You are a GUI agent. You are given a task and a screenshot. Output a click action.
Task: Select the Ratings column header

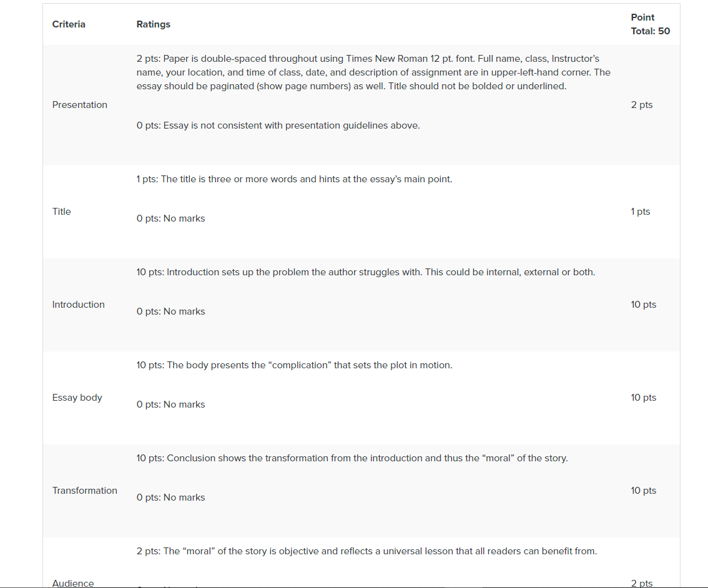click(154, 24)
